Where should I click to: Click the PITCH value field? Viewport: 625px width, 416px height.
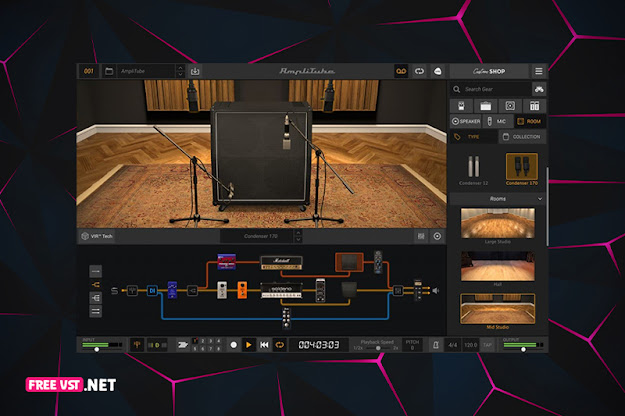pos(412,348)
